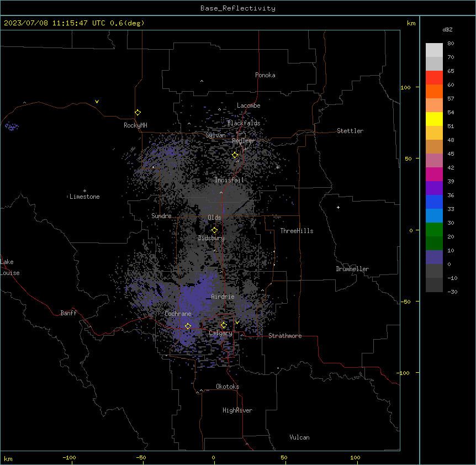Click the 80 value in the dBZ legend
Screen dimensions: 476x465
coord(451,44)
